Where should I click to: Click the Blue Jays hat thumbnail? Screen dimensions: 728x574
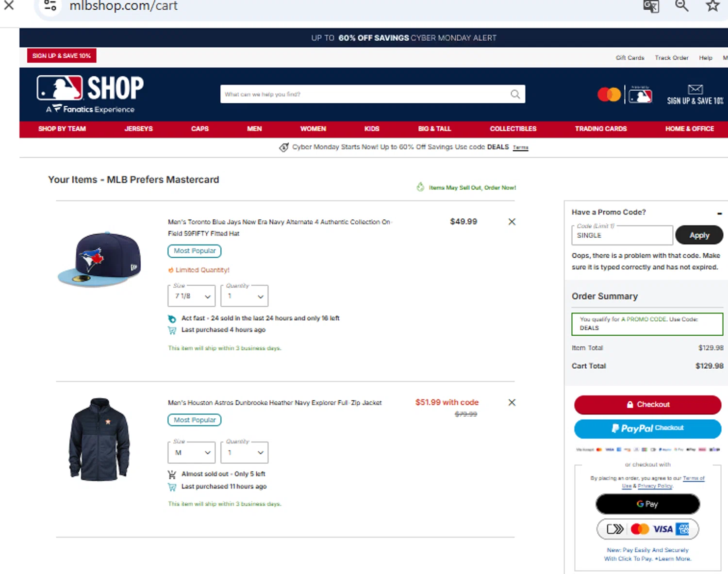[x=100, y=259]
